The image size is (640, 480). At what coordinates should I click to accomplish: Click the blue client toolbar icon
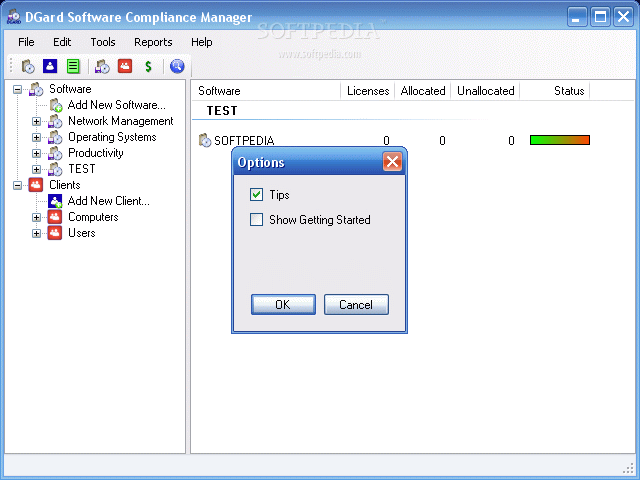(x=50, y=66)
